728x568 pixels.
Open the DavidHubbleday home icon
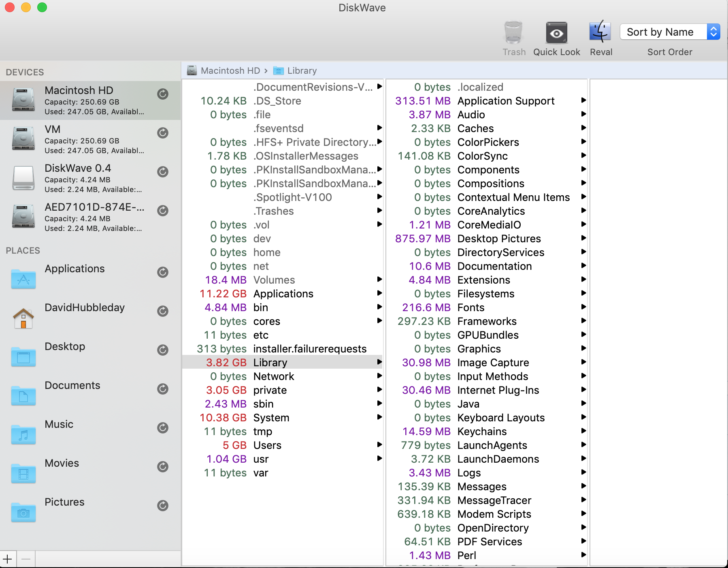pos(23,318)
